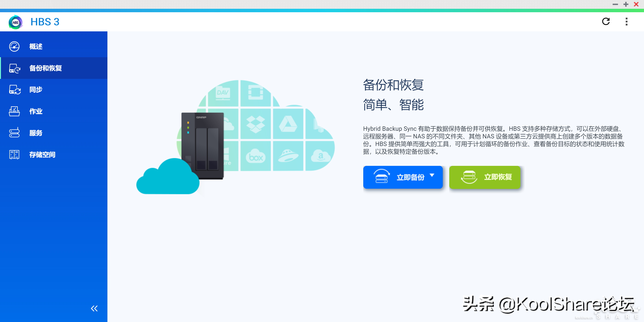Expand the 立即备份 dropdown arrow

click(432, 175)
